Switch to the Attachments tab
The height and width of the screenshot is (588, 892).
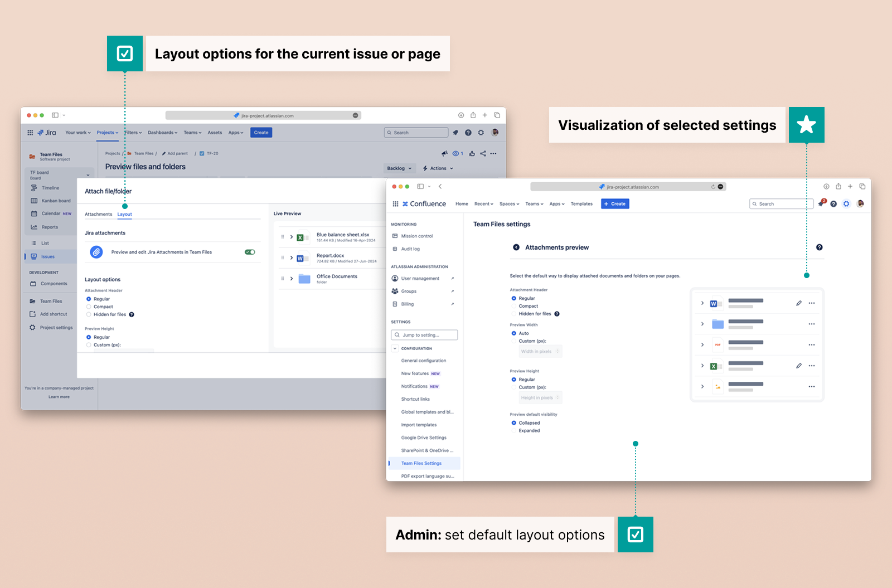(98, 214)
